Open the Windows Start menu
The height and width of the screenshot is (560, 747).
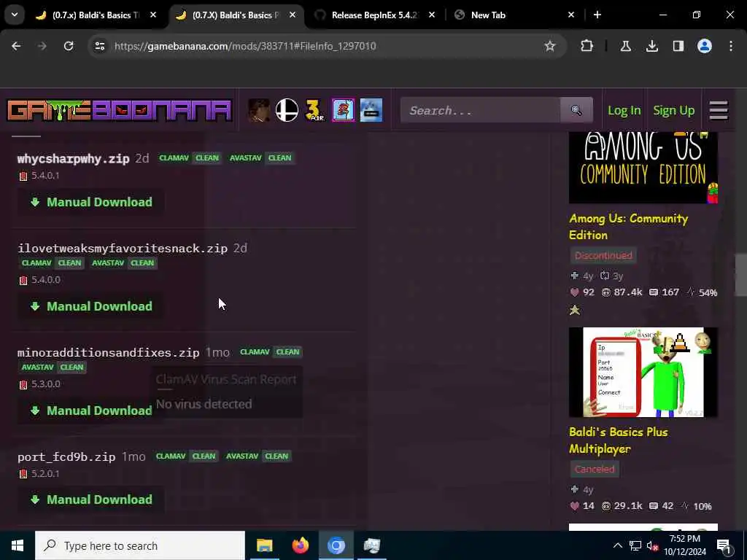click(18, 545)
